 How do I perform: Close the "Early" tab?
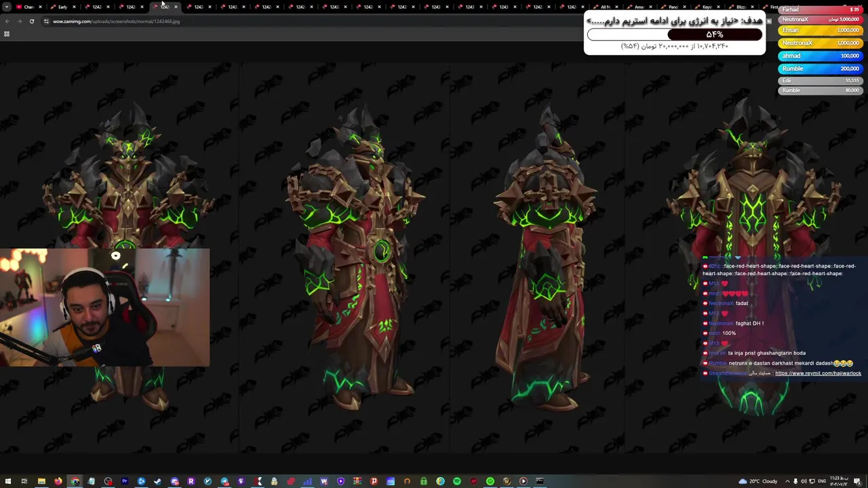[75, 7]
